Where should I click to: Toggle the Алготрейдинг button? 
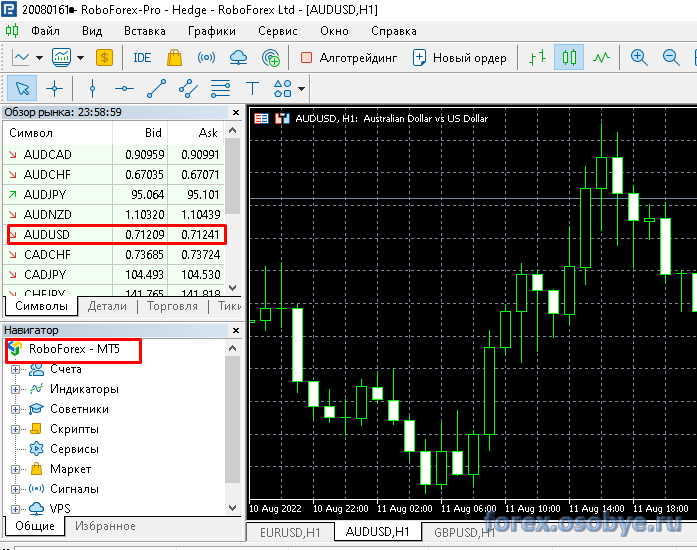click(349, 58)
